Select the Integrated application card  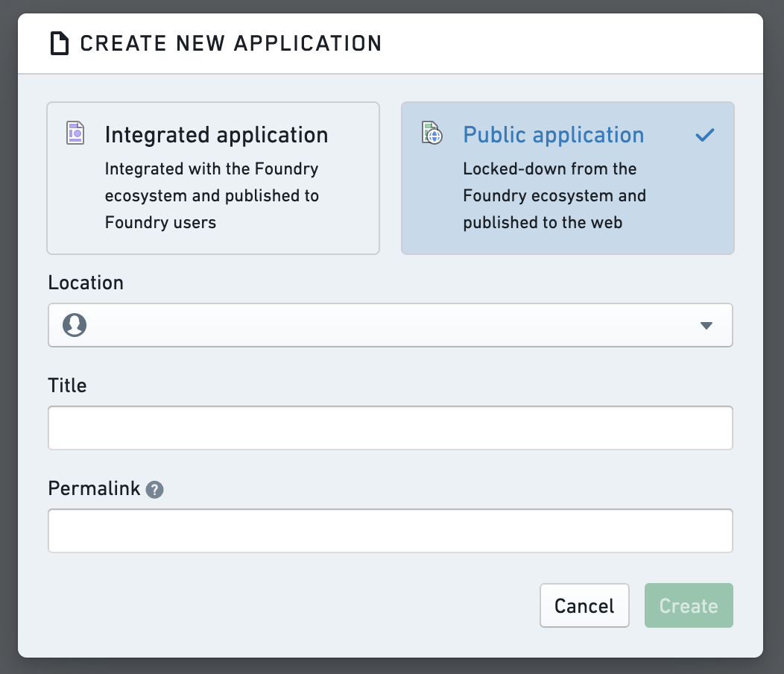click(x=213, y=178)
